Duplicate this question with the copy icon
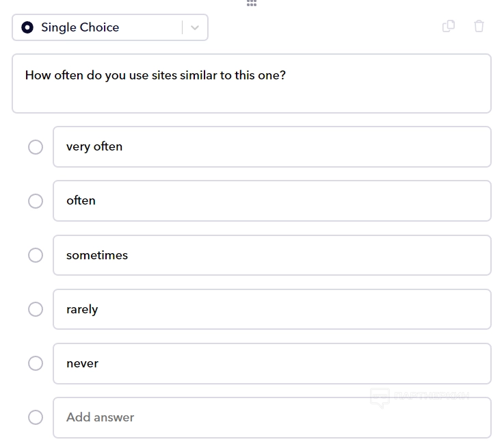504x444 pixels. click(x=449, y=27)
